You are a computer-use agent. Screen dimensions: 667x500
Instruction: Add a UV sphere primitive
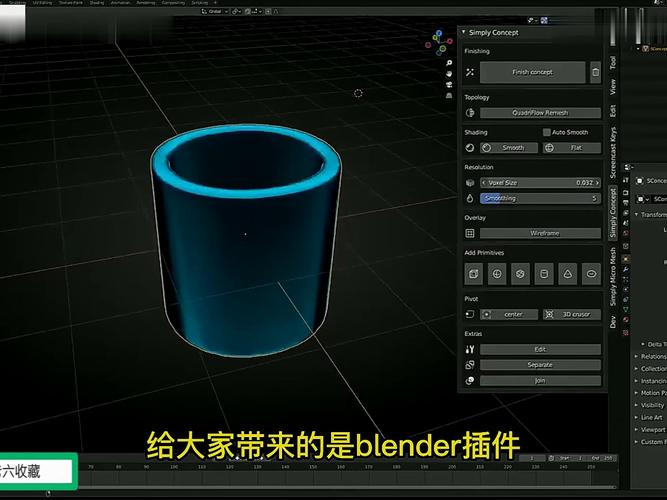pos(497,274)
